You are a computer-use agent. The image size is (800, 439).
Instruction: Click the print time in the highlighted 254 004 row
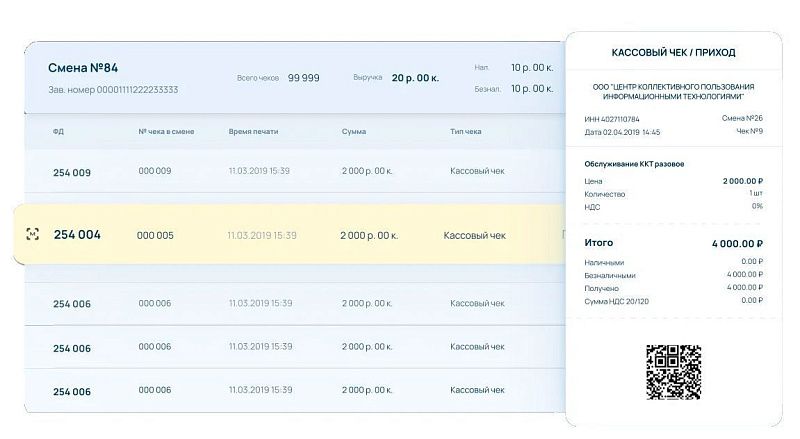tap(262, 235)
